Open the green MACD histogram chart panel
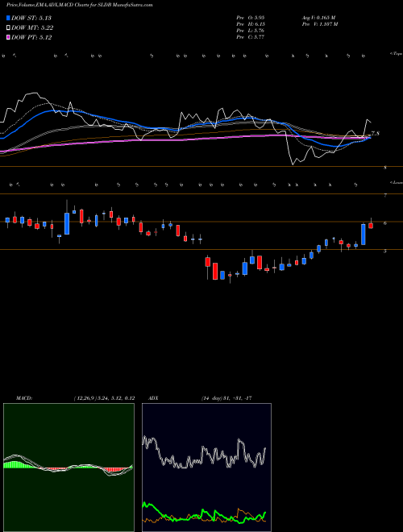The height and width of the screenshot is (532, 403). [69, 468]
